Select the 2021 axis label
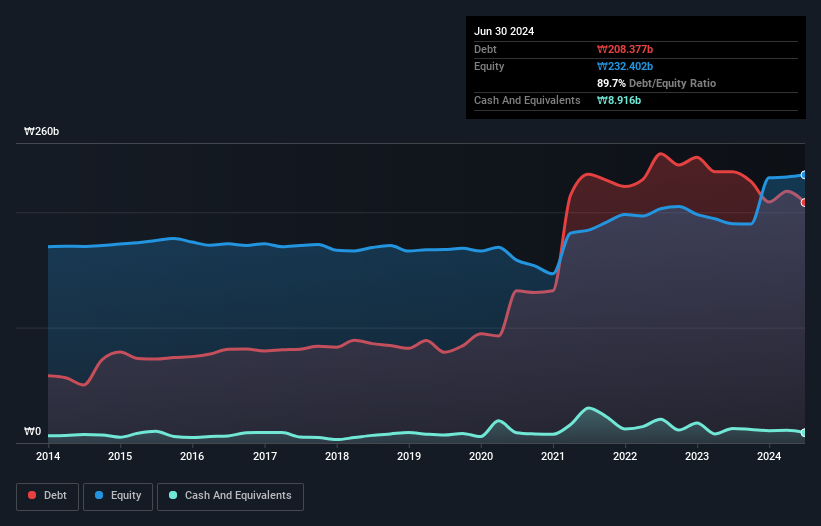Viewport: 821px width, 526px height. (x=553, y=456)
